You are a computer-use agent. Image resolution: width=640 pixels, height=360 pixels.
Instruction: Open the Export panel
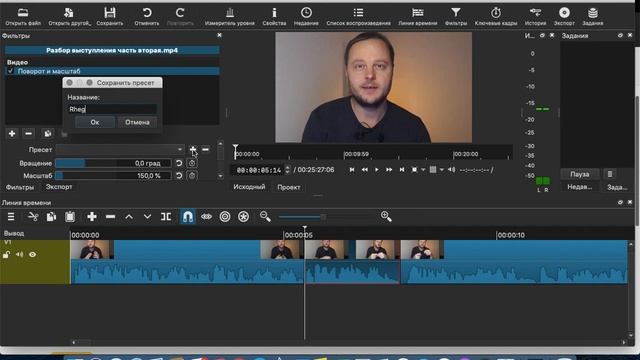(564, 16)
